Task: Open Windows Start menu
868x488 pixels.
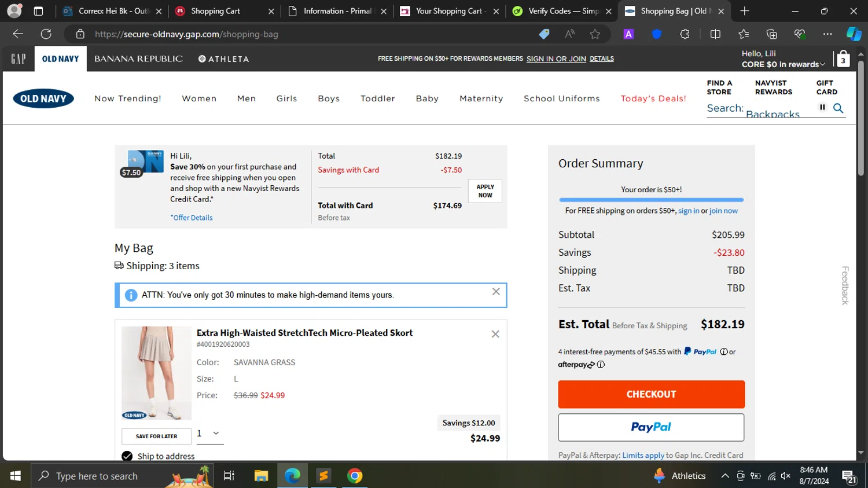Action: pos(16,476)
